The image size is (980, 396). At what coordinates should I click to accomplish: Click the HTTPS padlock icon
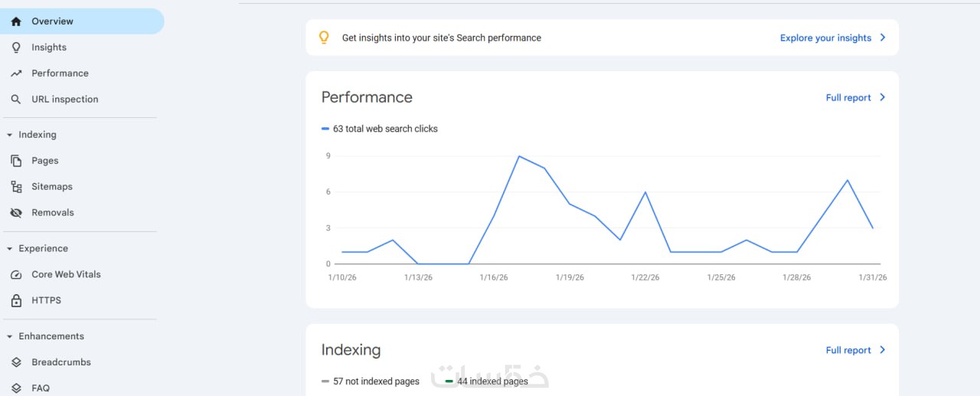(16, 300)
